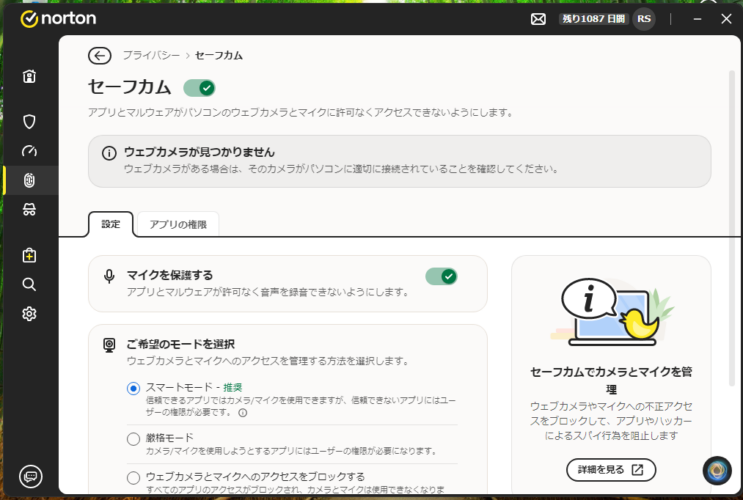Image resolution: width=743 pixels, height=500 pixels.
Task: Click the vertical scrollbar
Action: pos(732,227)
